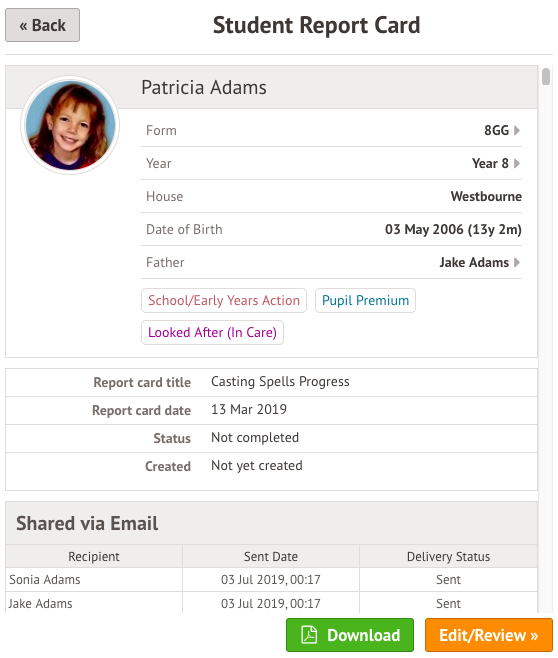The image size is (558, 658).
Task: Go back using the Back button
Action: [x=42, y=25]
